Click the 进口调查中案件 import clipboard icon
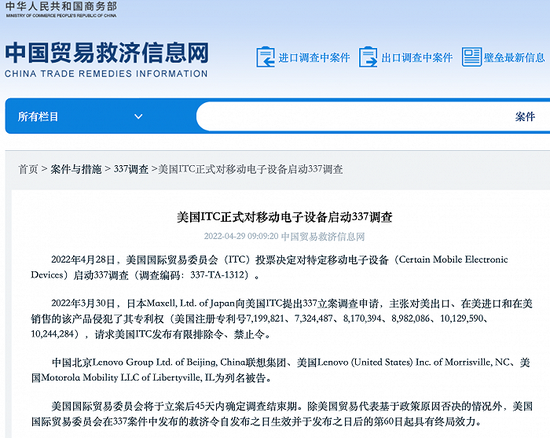Viewport: 550px width, 438px height. [265, 57]
